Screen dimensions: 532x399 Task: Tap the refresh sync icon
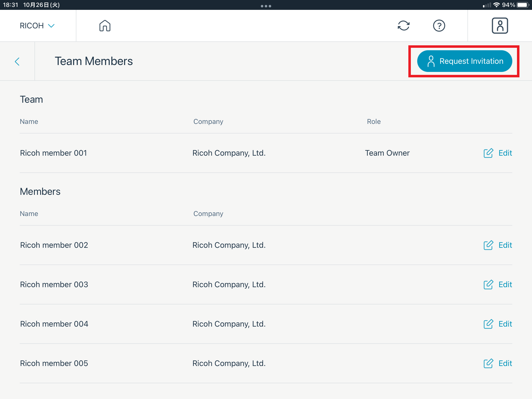point(403,26)
